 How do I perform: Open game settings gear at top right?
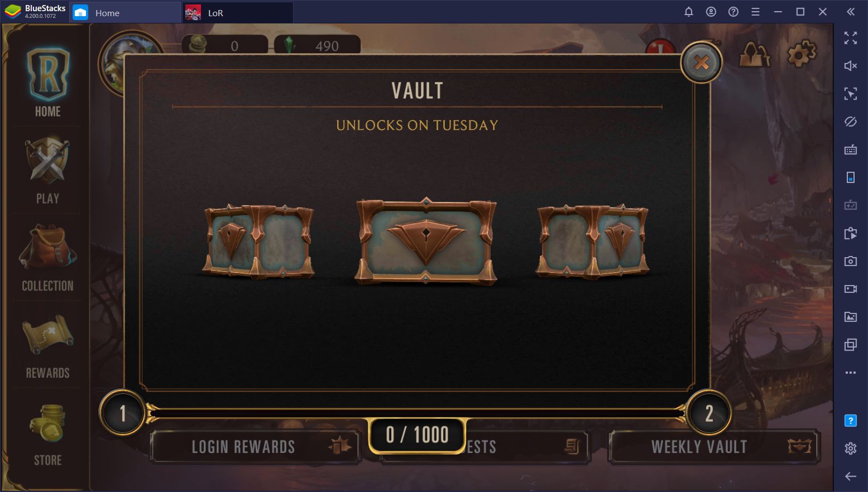[x=801, y=54]
